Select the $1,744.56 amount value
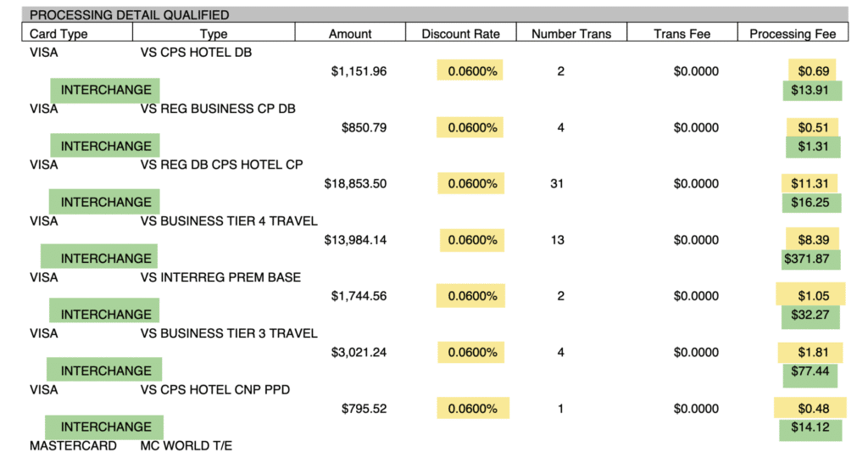The image size is (868, 458). (x=359, y=296)
